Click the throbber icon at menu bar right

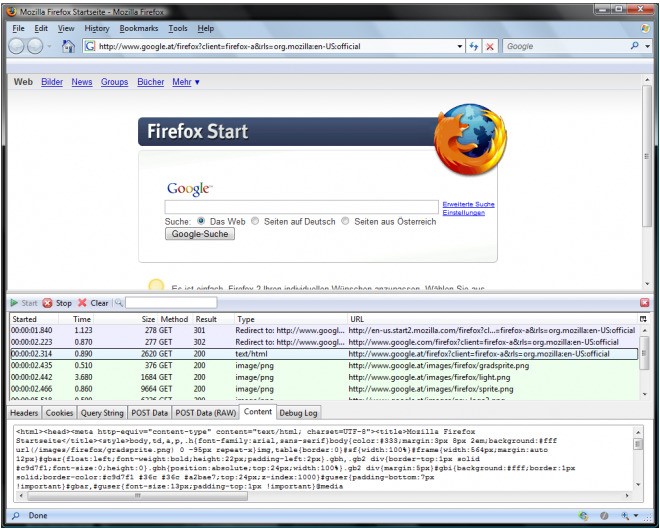coord(645,28)
